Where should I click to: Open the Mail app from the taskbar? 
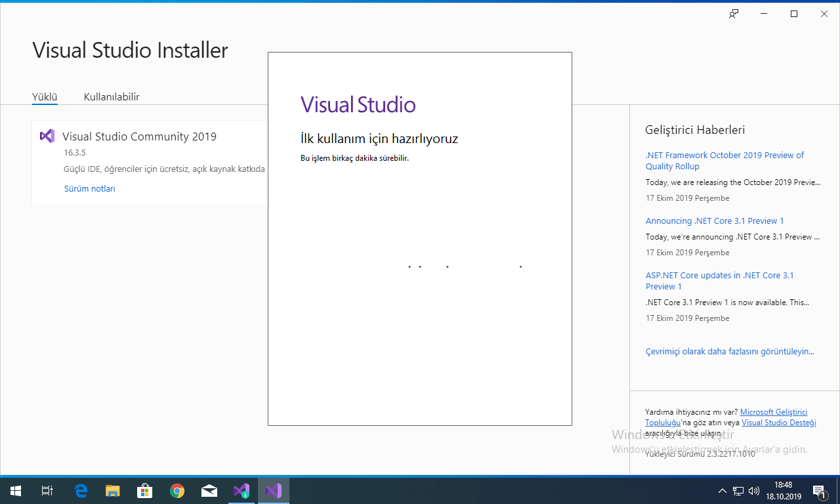209,491
